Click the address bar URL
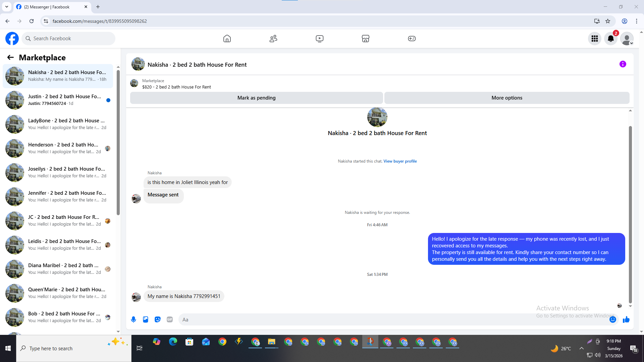 (x=100, y=21)
